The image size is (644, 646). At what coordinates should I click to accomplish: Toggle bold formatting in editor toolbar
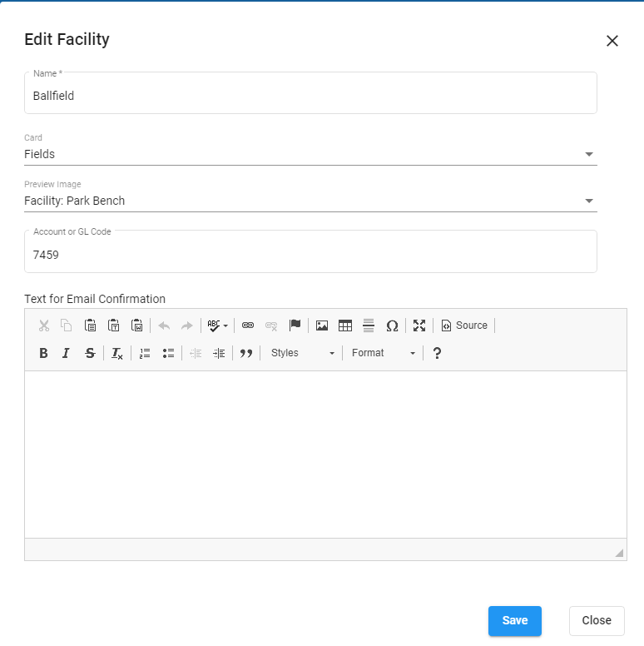point(43,353)
